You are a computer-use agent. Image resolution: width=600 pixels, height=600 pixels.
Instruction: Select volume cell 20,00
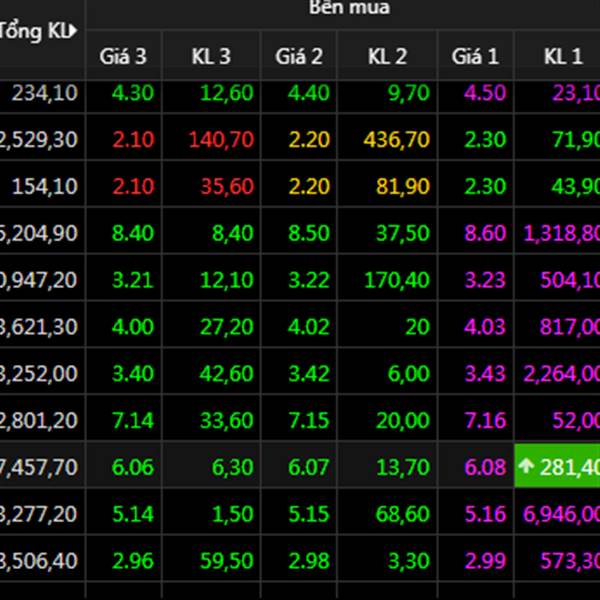pos(403,420)
